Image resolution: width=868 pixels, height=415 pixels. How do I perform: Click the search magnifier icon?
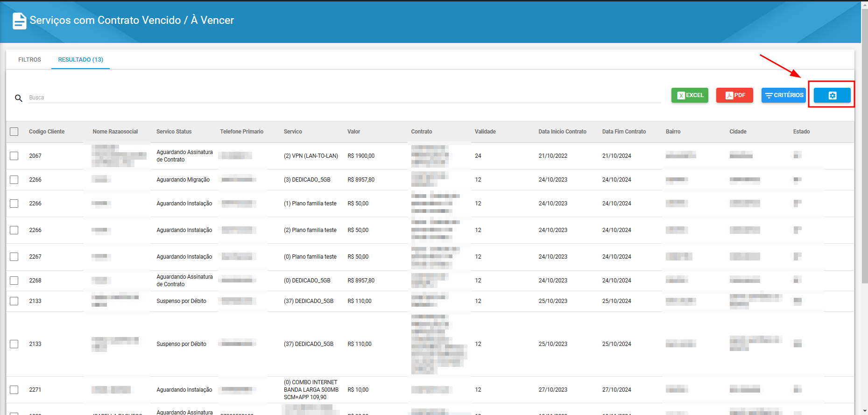(19, 98)
